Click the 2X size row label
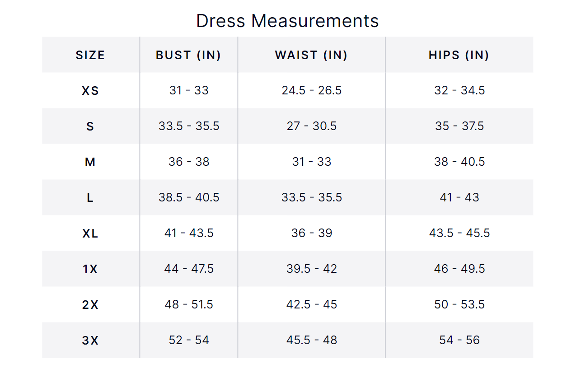The height and width of the screenshot is (392, 576). pyautogui.click(x=90, y=305)
